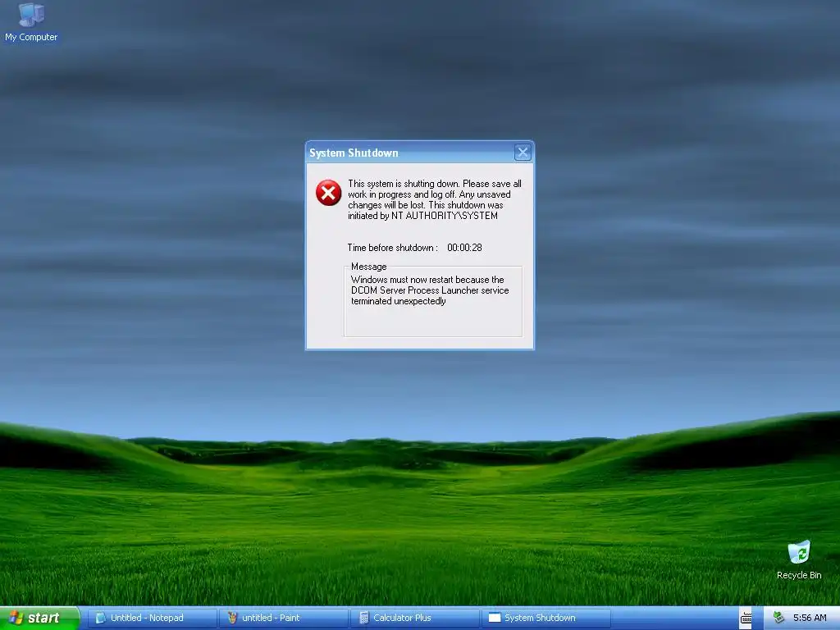This screenshot has width=840, height=630.
Task: Close the System Shutdown dialog
Action: point(523,153)
